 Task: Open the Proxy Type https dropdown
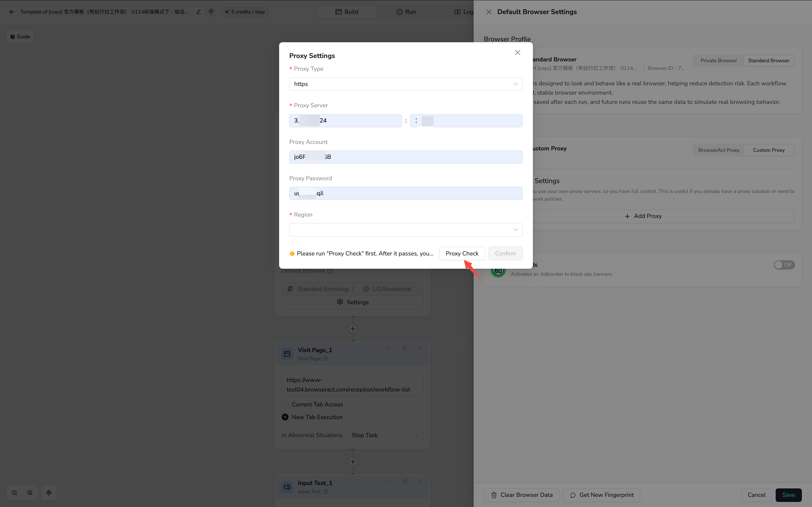point(405,84)
